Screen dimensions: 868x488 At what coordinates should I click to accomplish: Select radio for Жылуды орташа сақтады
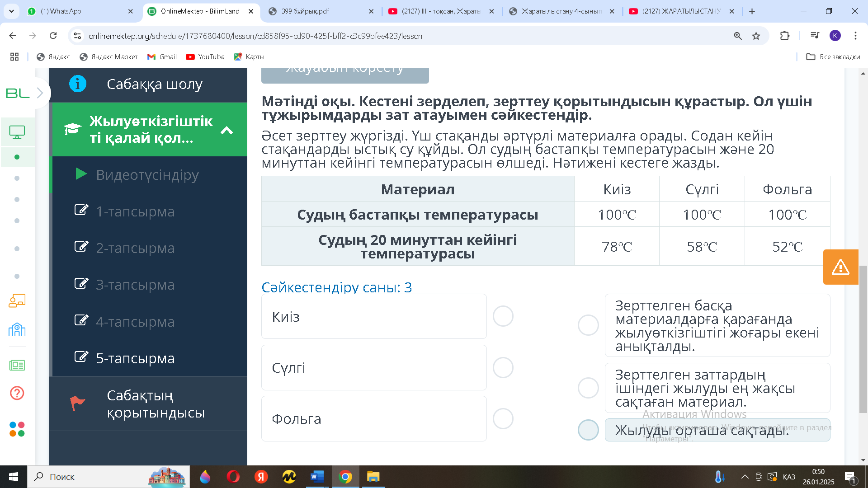pos(588,430)
